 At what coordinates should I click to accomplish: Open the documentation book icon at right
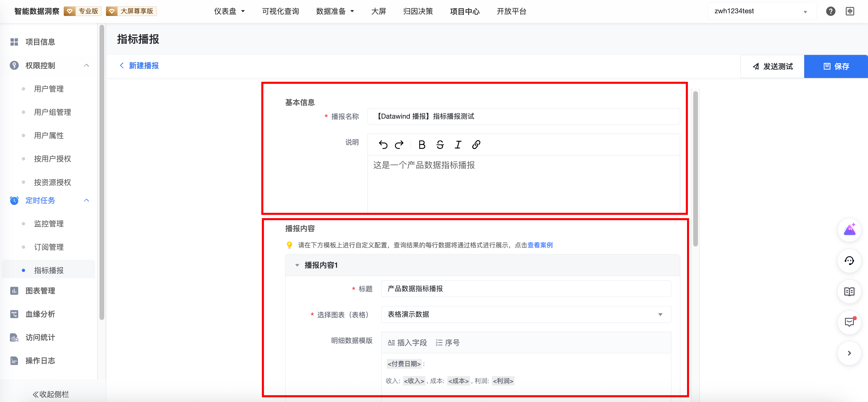pyautogui.click(x=849, y=292)
